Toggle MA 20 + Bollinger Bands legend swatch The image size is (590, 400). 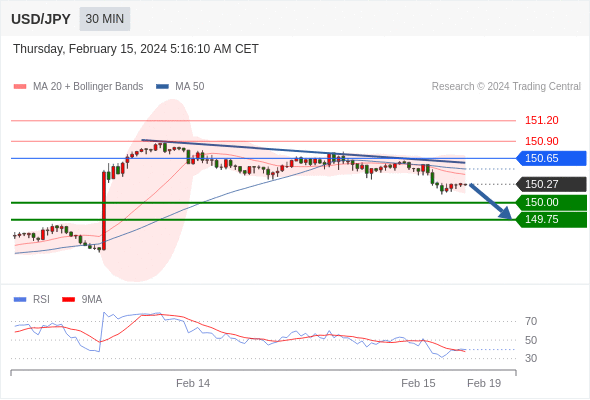[x=20, y=87]
